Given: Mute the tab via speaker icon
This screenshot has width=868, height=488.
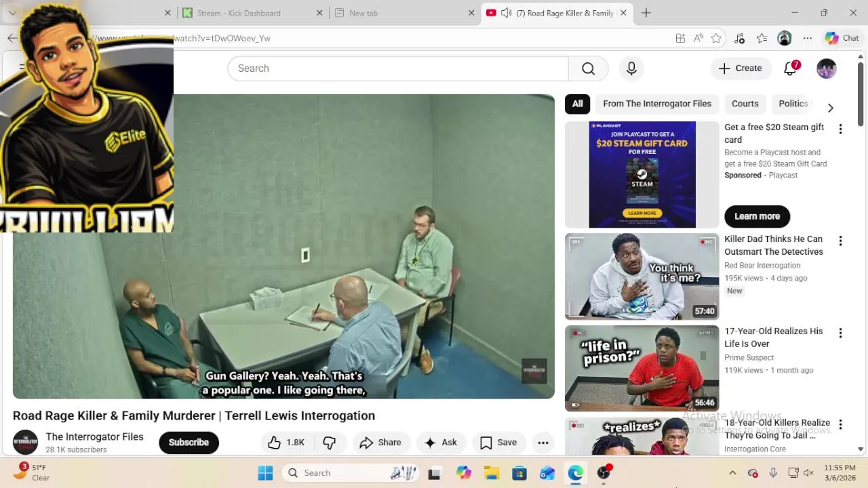Looking at the screenshot, I should click(506, 13).
